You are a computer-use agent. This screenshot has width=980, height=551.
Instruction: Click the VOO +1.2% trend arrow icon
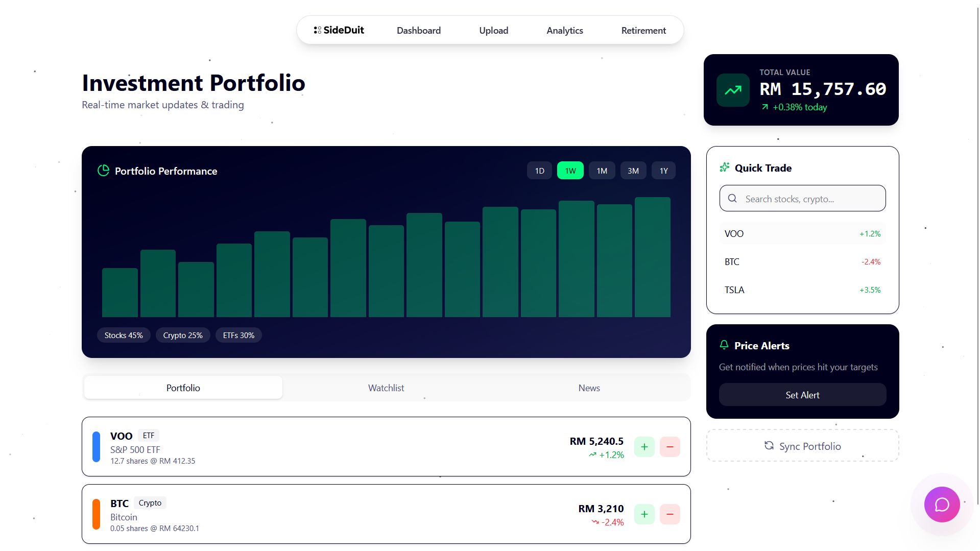coord(592,455)
